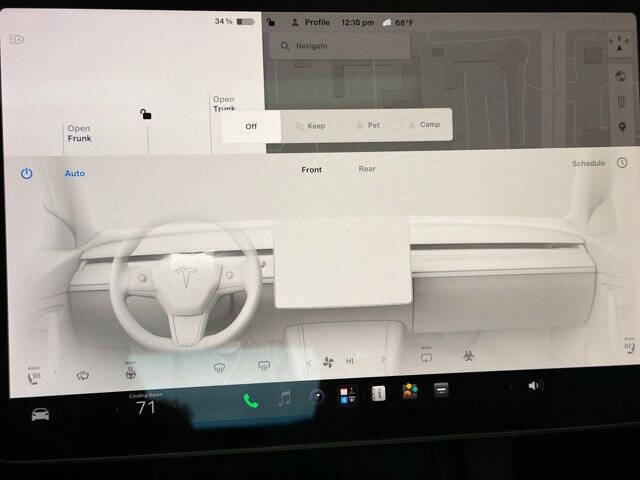
Task: Tap Open Trunk
Action: point(224,104)
